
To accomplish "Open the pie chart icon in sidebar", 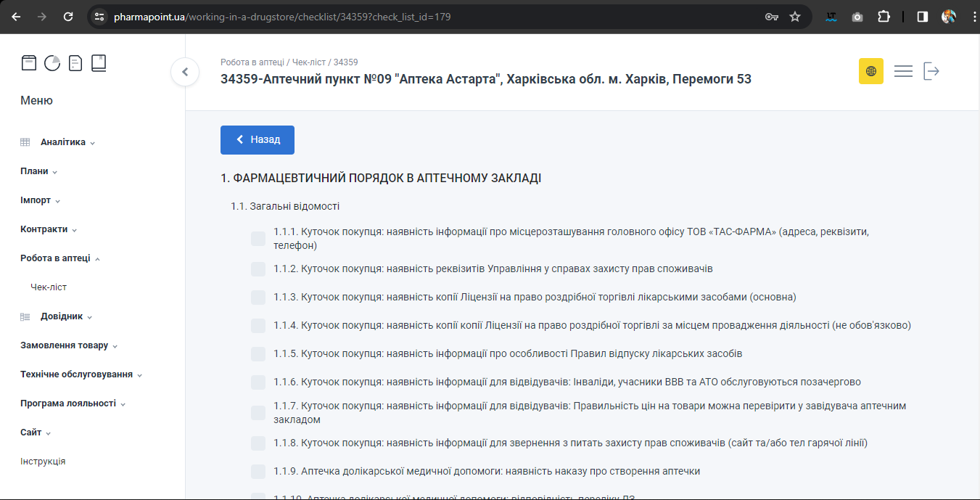I will pos(52,63).
